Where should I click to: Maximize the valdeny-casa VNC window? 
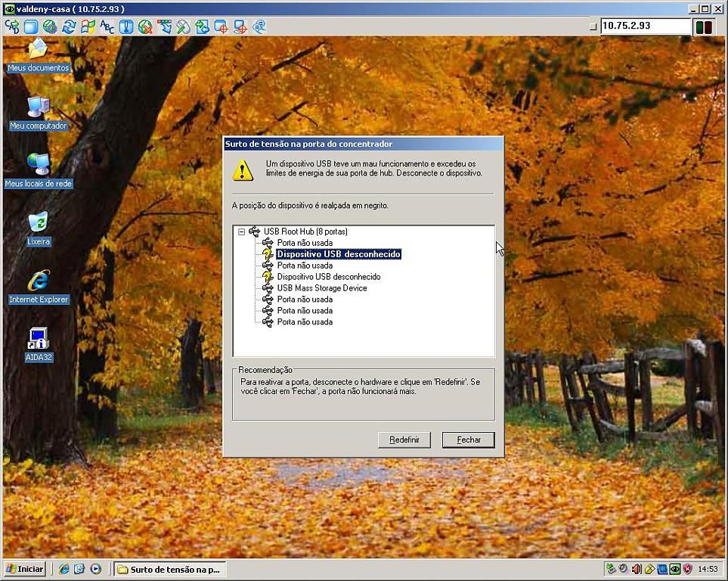pos(705,9)
